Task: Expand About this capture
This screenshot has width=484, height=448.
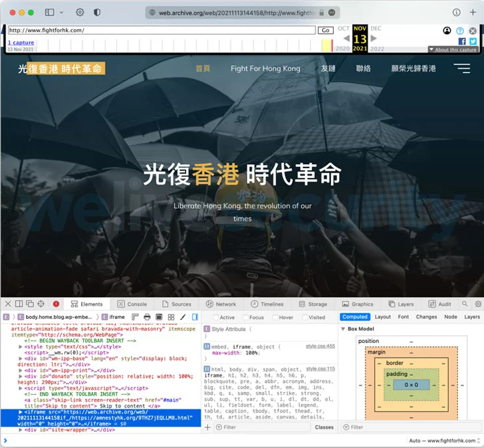Action: (453, 49)
